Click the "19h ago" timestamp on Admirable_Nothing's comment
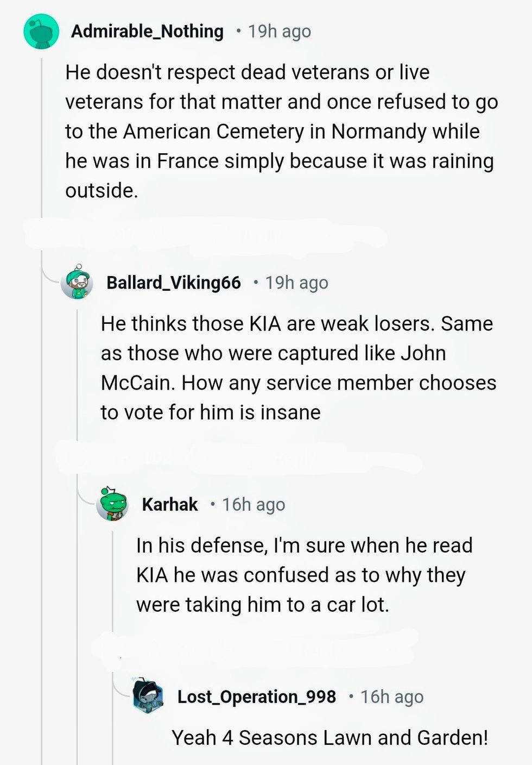The image size is (532, 765). (279, 32)
